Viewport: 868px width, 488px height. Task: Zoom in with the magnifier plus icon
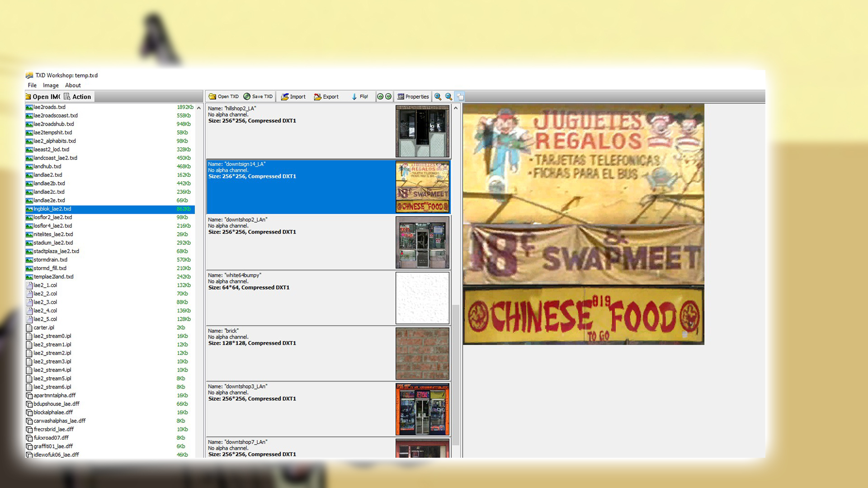tap(438, 97)
